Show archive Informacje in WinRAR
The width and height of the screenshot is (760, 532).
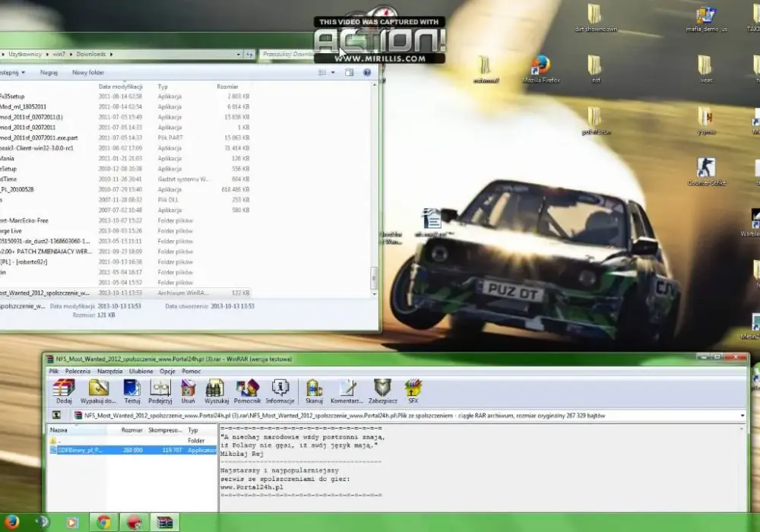[280, 391]
